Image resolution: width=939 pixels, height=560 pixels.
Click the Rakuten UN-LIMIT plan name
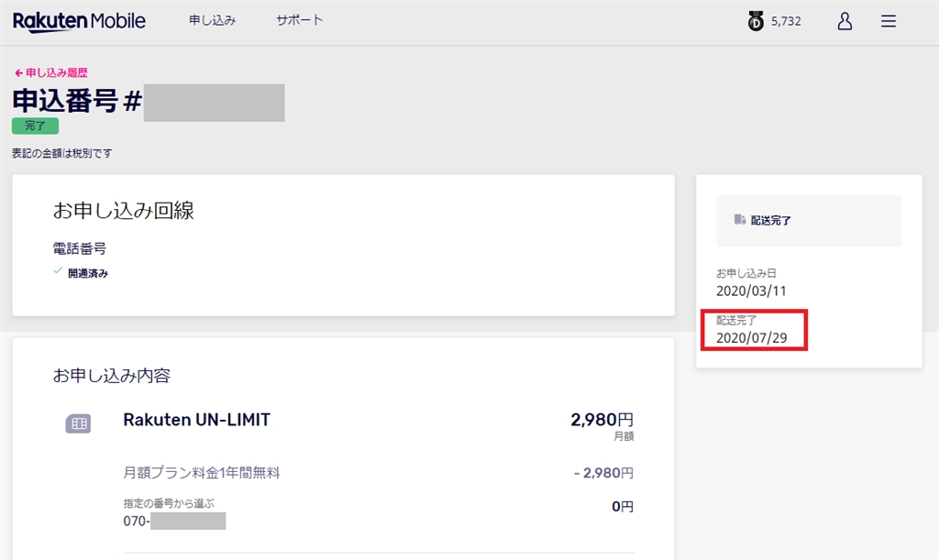coord(196,420)
